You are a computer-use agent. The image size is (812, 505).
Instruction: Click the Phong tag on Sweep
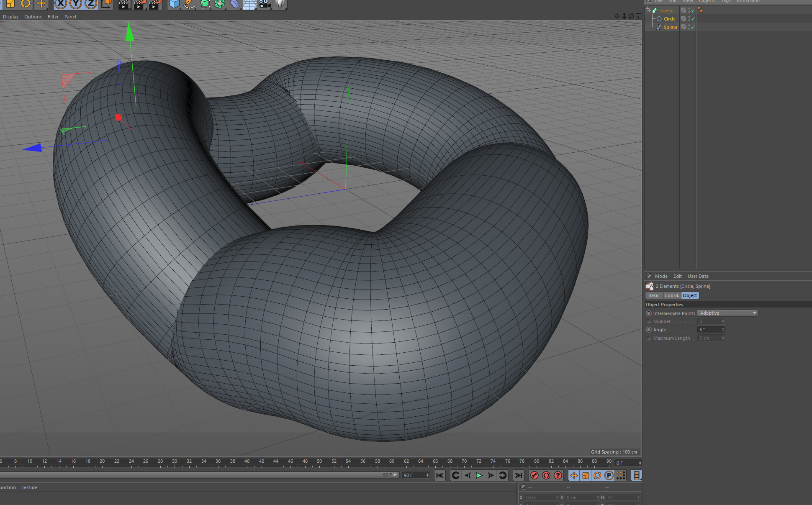(700, 10)
